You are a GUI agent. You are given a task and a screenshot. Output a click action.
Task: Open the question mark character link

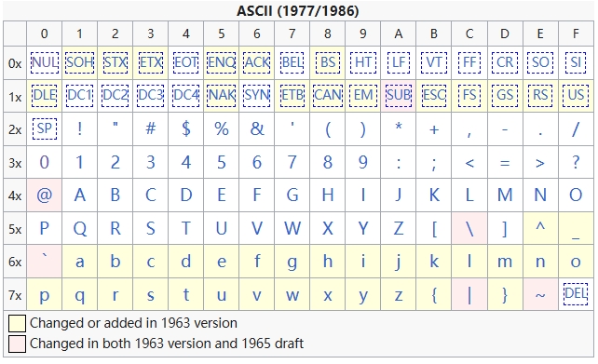tap(576, 162)
